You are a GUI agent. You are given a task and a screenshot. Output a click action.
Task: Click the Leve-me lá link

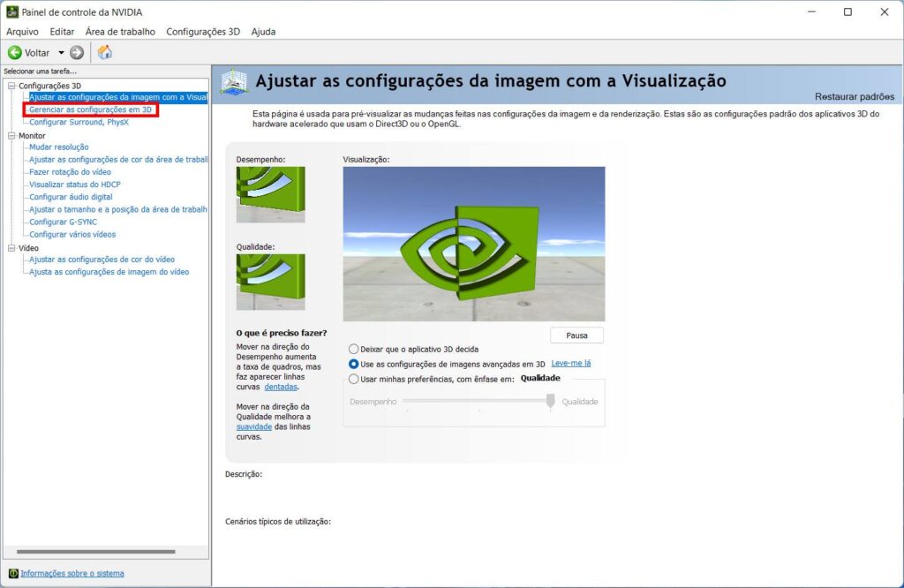[571, 363]
